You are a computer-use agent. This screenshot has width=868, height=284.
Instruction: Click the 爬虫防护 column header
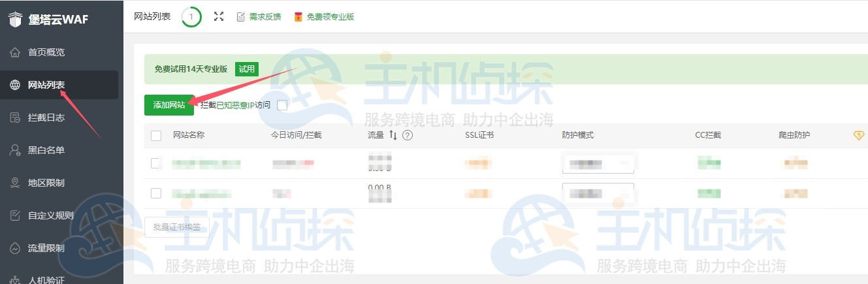tap(794, 135)
